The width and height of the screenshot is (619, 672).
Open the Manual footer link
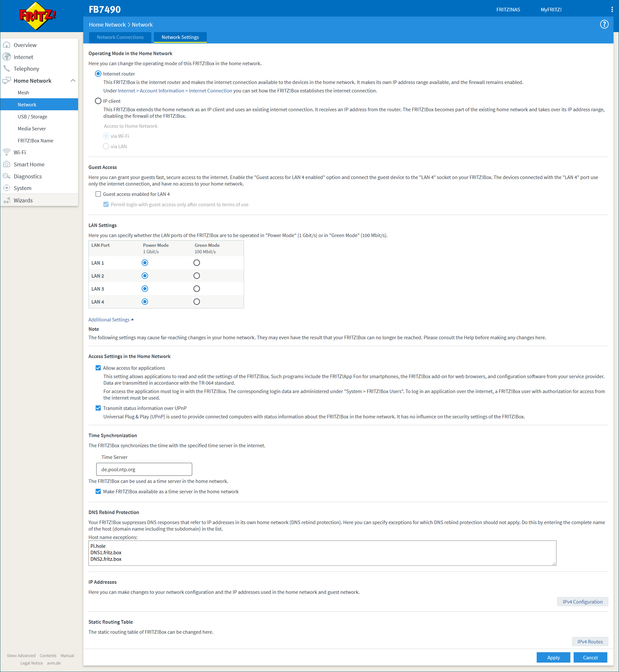pyautogui.click(x=67, y=655)
